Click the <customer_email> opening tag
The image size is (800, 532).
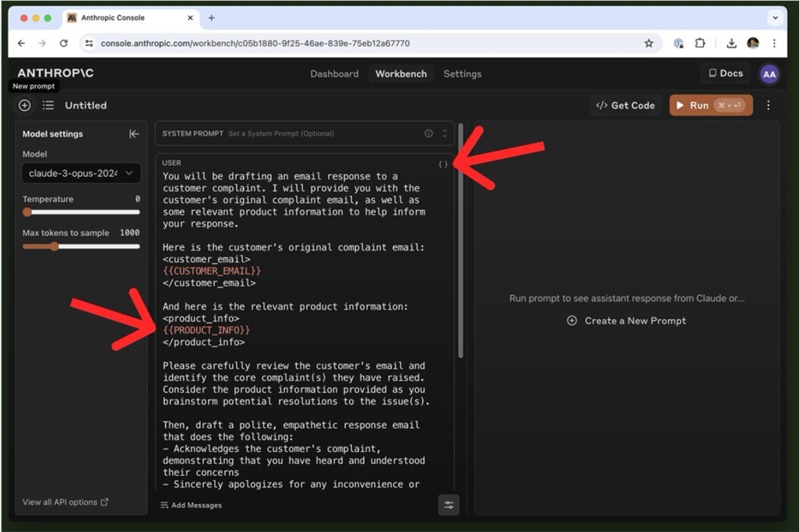coord(206,259)
